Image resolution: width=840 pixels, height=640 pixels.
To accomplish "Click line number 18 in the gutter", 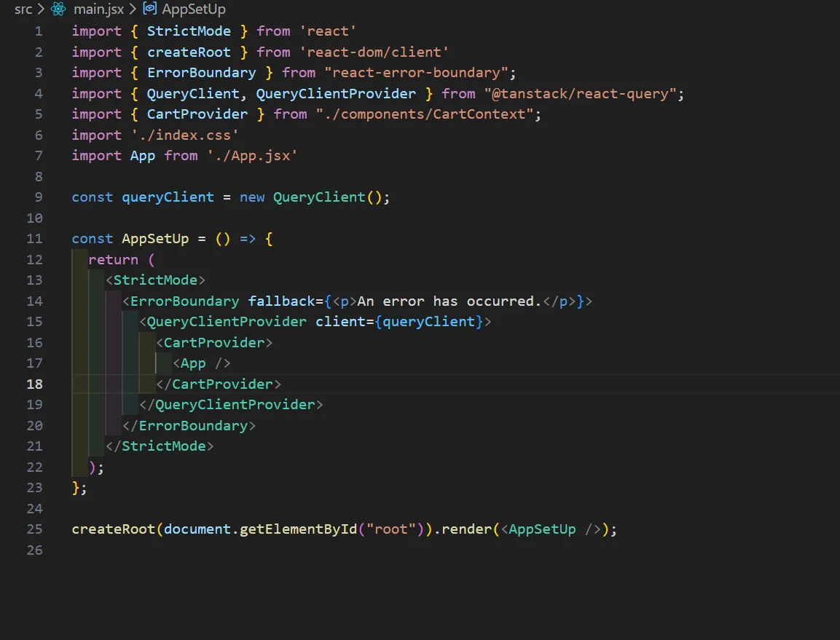I will pos(34,384).
